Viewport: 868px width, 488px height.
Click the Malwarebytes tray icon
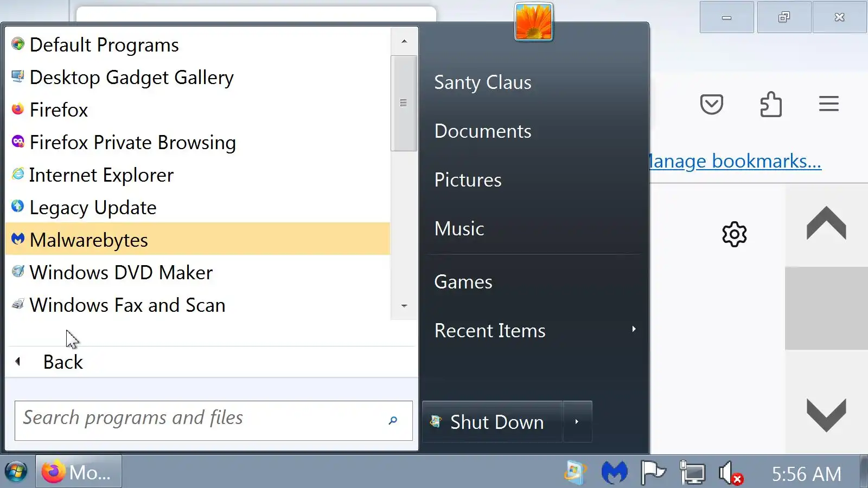[x=614, y=473]
